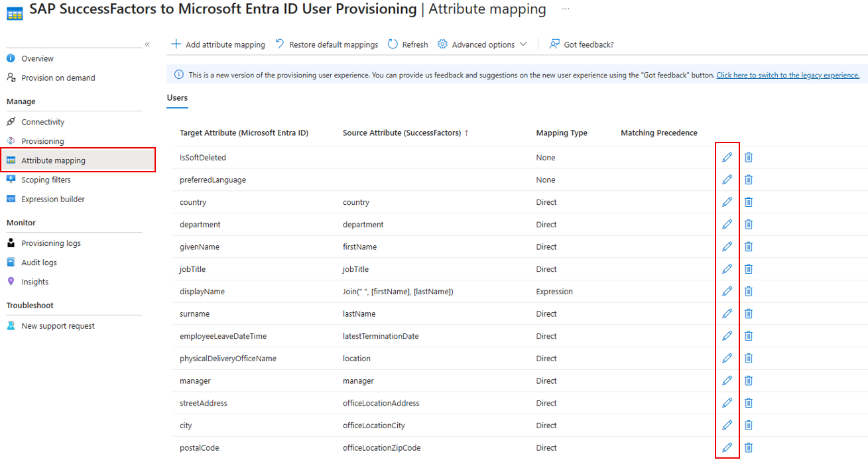Viewport: 868px width, 460px height.
Task: Click the Matching Precedence column header
Action: click(659, 133)
